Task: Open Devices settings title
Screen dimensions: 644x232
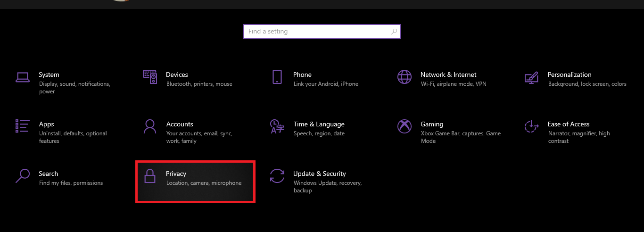Action: pyautogui.click(x=177, y=75)
